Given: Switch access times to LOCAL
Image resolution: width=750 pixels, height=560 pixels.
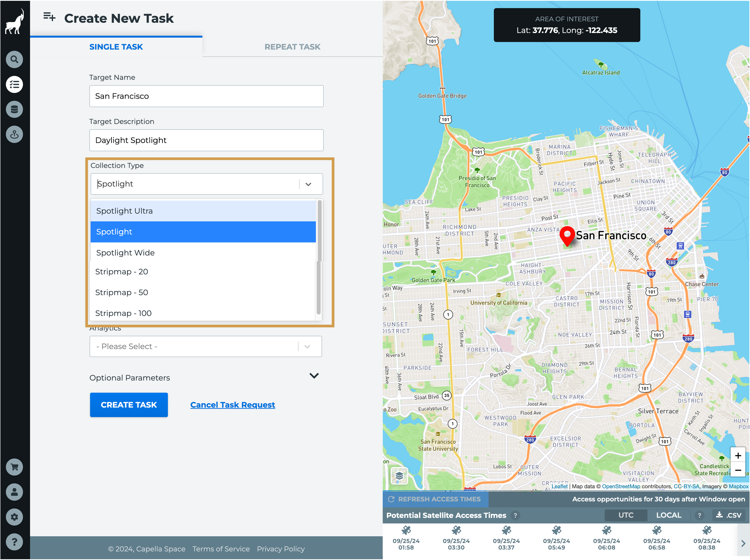Looking at the screenshot, I should pyautogui.click(x=668, y=515).
